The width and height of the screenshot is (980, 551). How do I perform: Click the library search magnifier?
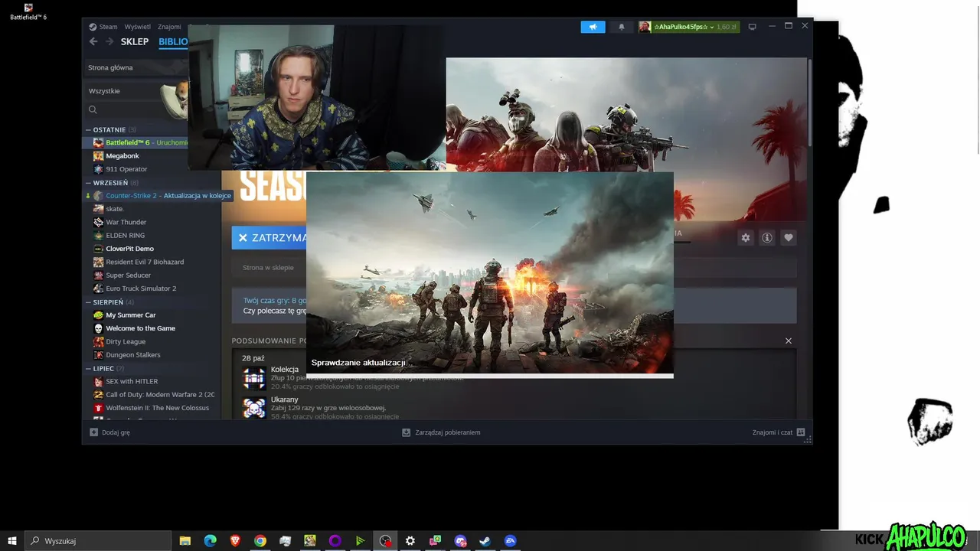93,110
